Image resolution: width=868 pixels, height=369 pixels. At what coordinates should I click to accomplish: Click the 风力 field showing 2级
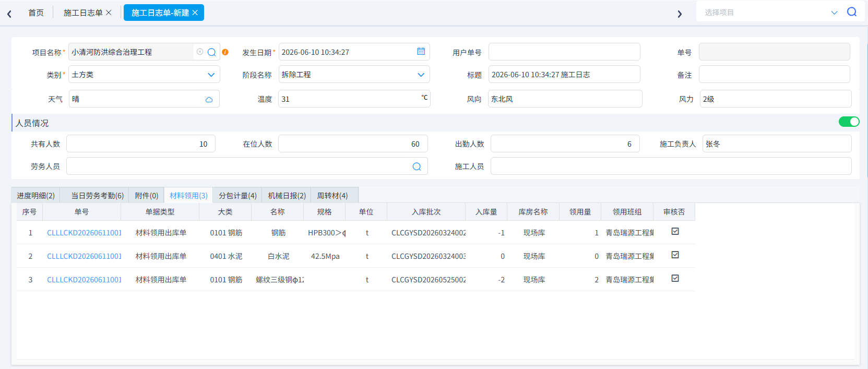(776, 99)
